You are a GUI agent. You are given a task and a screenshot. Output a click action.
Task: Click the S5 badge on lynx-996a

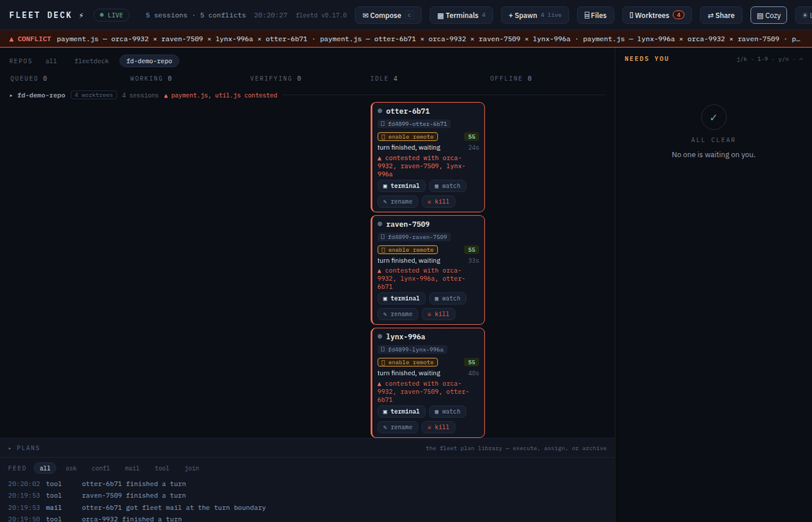[x=472, y=362]
